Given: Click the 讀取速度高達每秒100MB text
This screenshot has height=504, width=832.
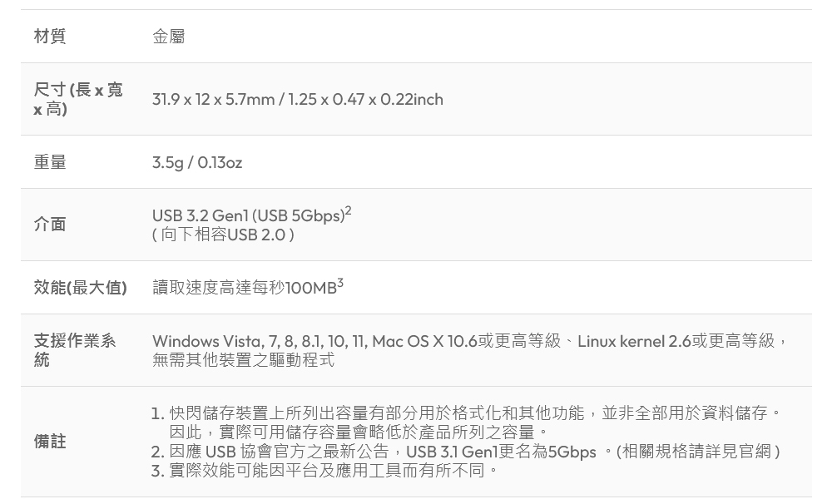Looking at the screenshot, I should point(244,288).
